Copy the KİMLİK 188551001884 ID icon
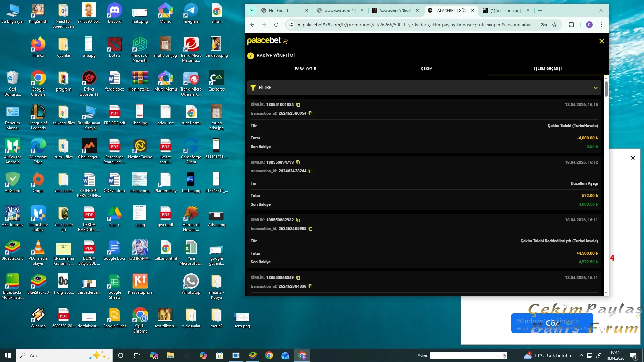644x362 pixels. click(x=298, y=105)
